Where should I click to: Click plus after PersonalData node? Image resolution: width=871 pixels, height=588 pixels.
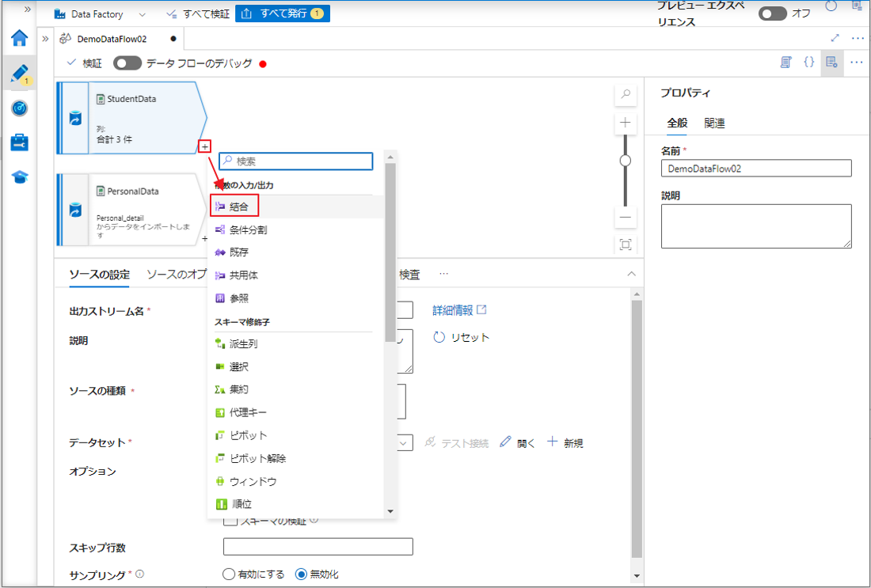[x=203, y=239]
